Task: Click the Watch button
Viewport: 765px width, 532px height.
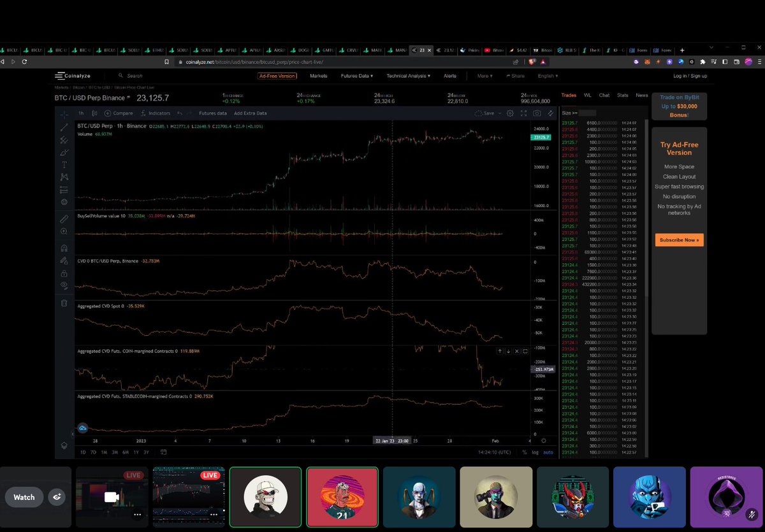Action: click(24, 498)
